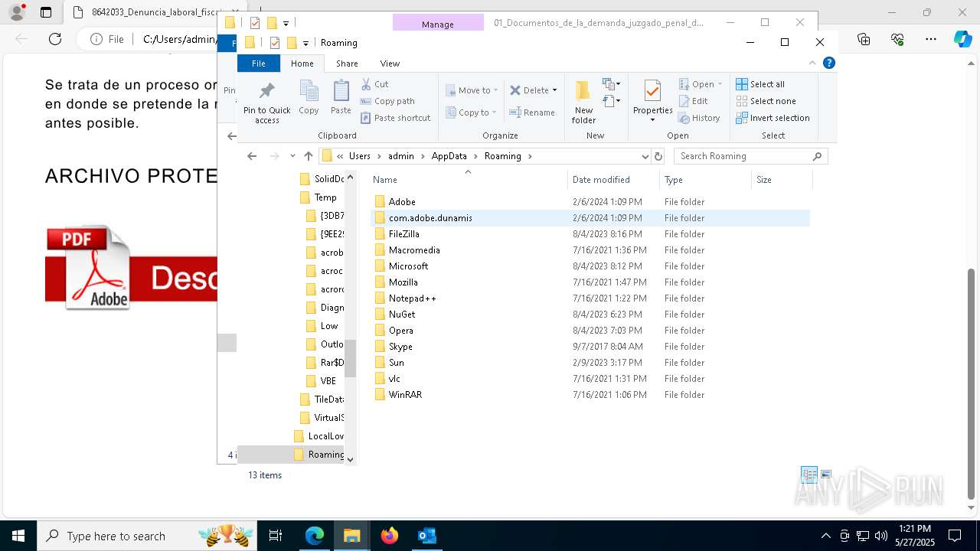Click Edit in the Open group

click(694, 101)
